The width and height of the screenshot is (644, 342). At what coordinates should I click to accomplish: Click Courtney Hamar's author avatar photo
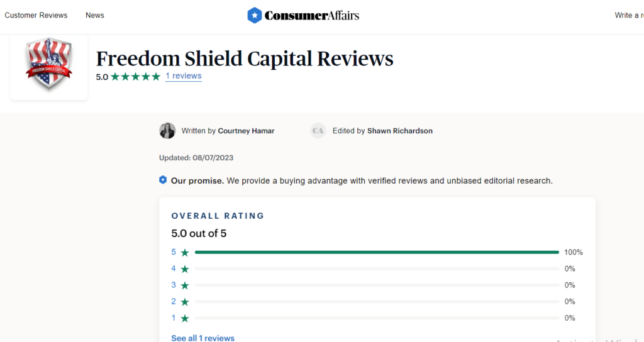coord(167,131)
